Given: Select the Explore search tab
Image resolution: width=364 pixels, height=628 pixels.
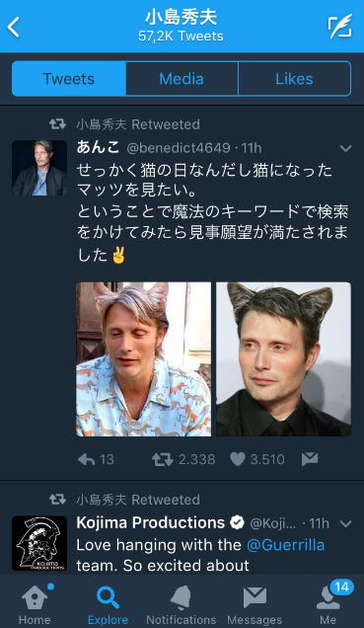Looking at the screenshot, I should 108,604.
